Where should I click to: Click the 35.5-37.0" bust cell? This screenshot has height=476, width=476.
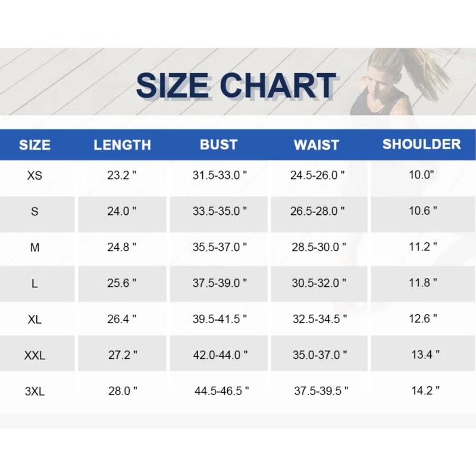220,248
